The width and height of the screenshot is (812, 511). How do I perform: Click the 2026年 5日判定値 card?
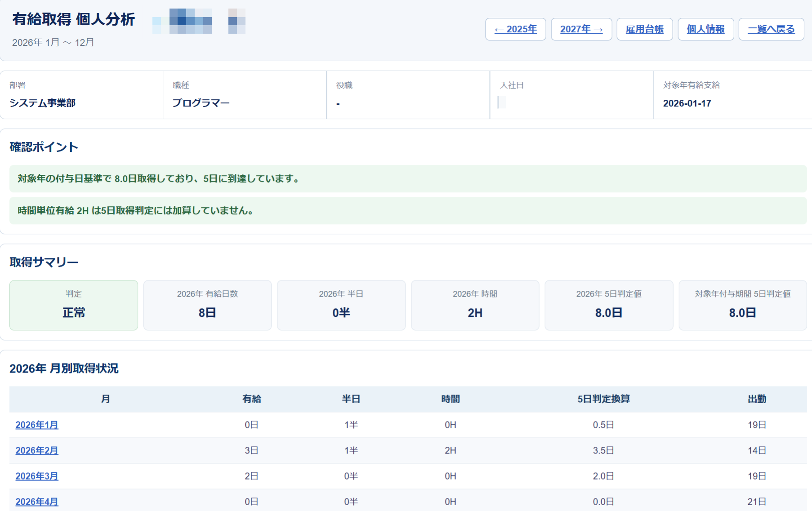[609, 305]
